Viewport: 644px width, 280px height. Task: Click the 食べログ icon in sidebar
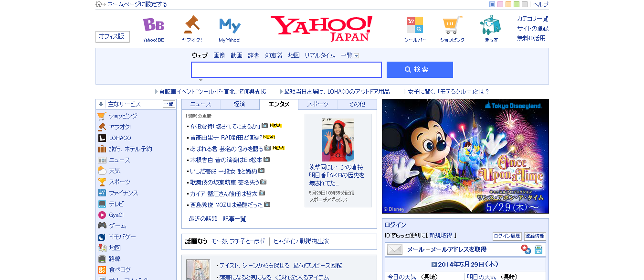click(102, 270)
